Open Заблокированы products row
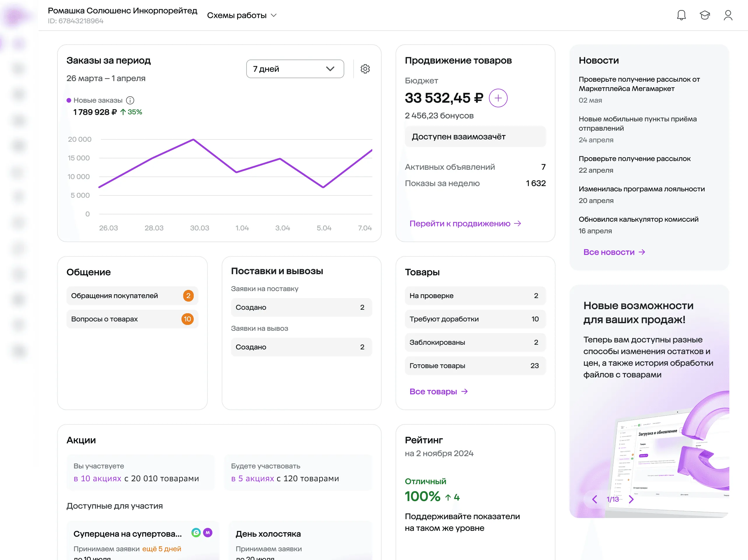 click(x=475, y=342)
